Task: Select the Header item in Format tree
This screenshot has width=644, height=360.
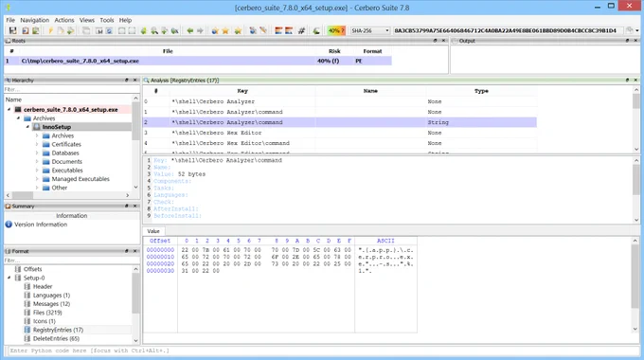Action: click(x=43, y=286)
